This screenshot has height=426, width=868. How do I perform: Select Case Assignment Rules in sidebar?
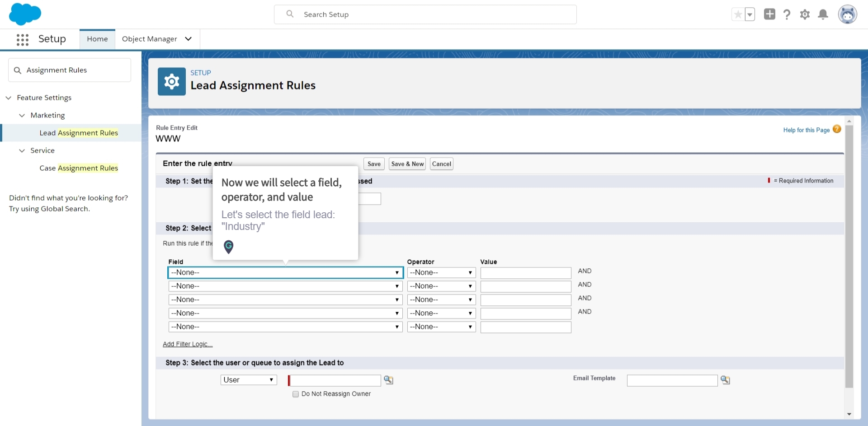pos(79,168)
